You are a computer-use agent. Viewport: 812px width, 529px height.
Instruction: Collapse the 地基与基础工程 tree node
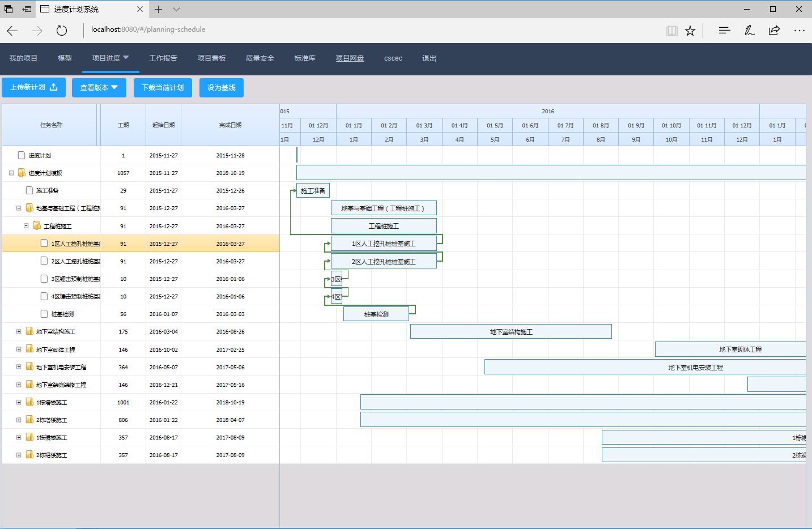(19, 208)
